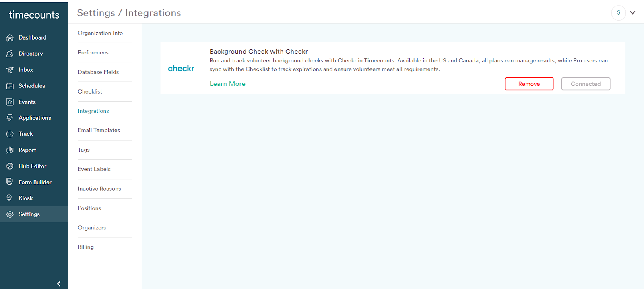Viewport: 644px width, 289px height.
Task: Click the Dashboard home icon
Action: pyautogui.click(x=10, y=37)
